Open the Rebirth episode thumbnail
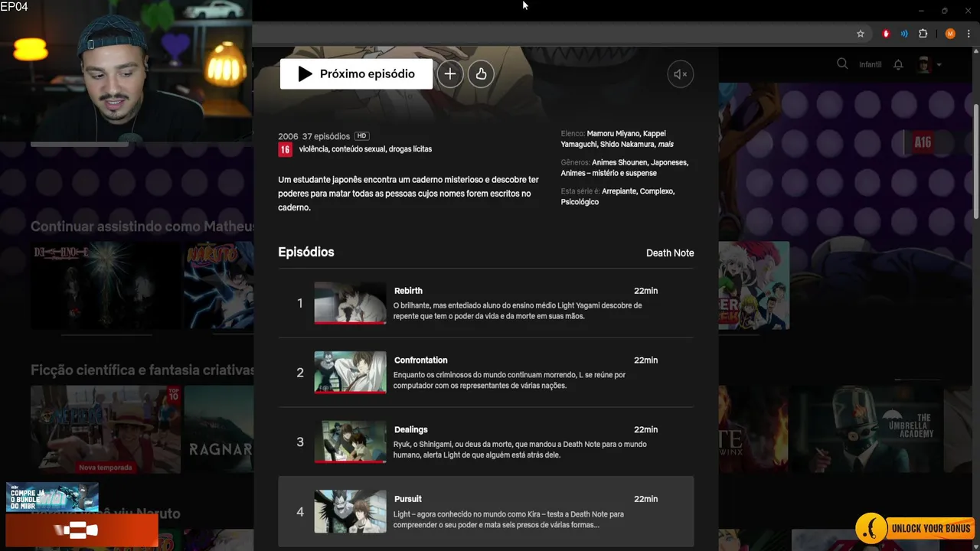Viewport: 980px width, 551px height. (x=350, y=303)
